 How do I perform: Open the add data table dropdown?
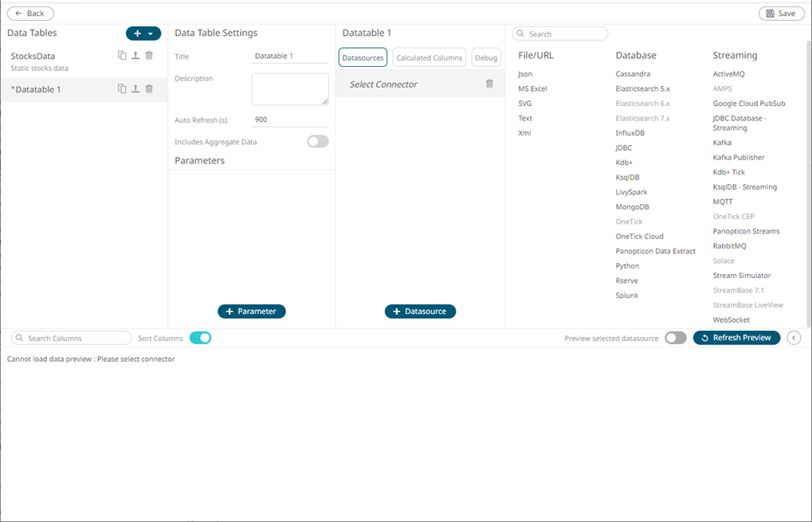pos(143,33)
